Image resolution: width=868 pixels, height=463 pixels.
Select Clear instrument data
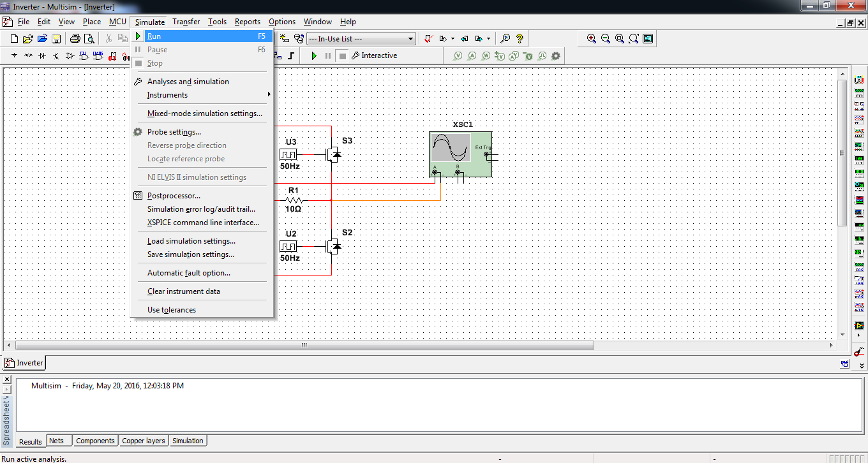202,291
